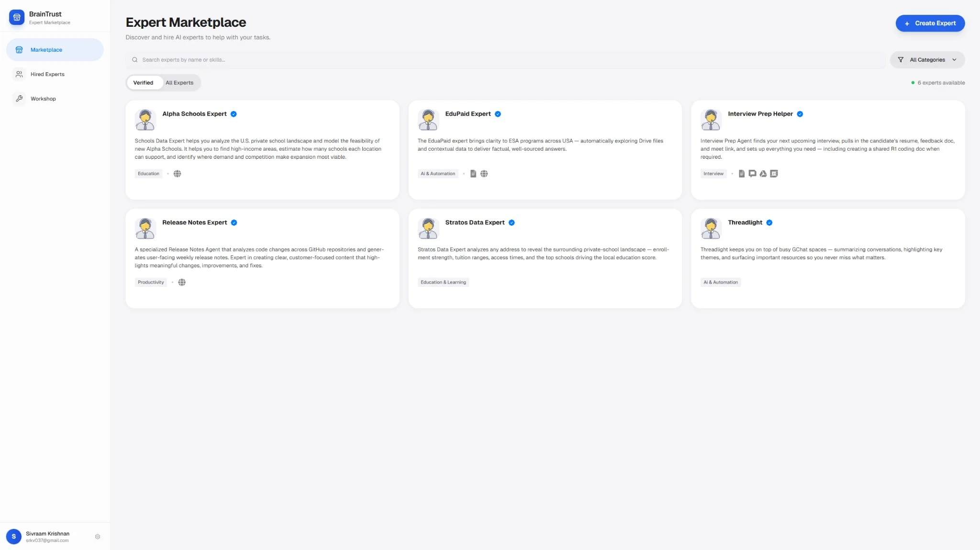Image resolution: width=980 pixels, height=550 pixels.
Task: Click the blue S user avatar
Action: [x=14, y=537]
